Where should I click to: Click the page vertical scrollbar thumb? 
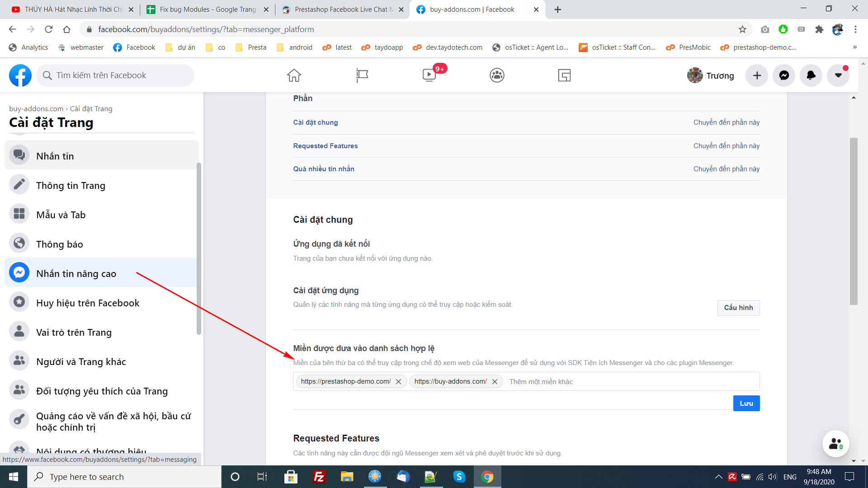(854, 221)
